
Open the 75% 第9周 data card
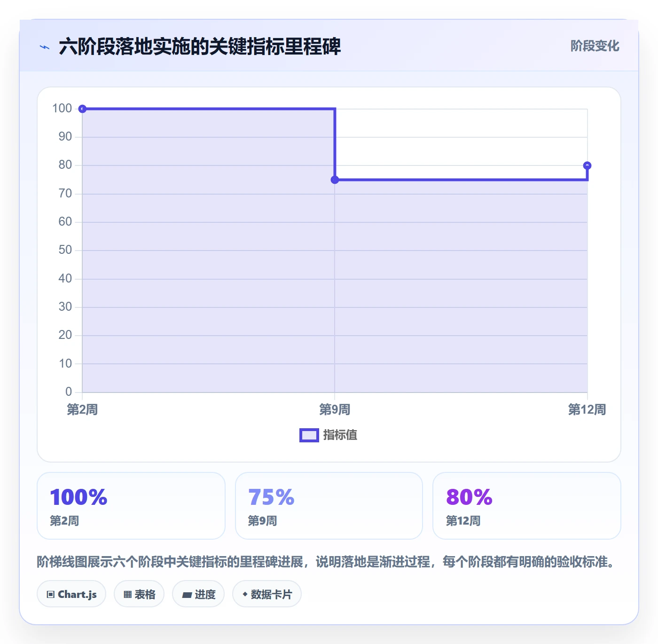pyautogui.click(x=329, y=506)
